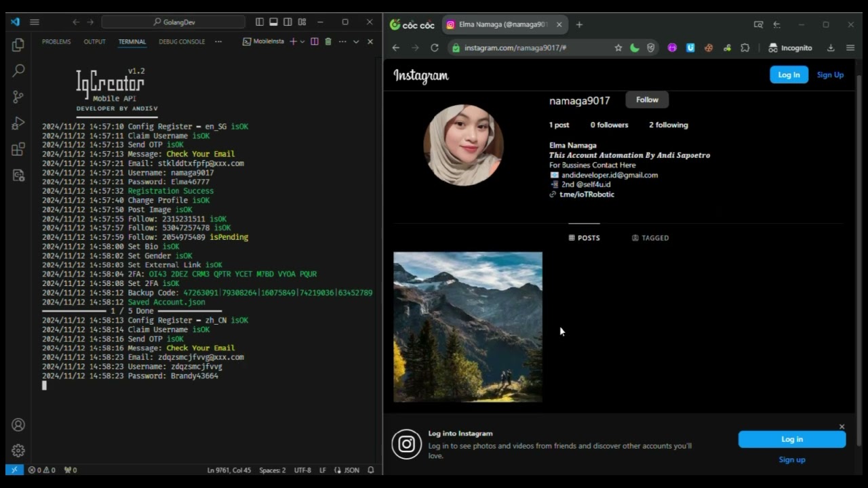The image size is (868, 488).
Task: Click the GolangDev command center search box
Action: point(174,22)
